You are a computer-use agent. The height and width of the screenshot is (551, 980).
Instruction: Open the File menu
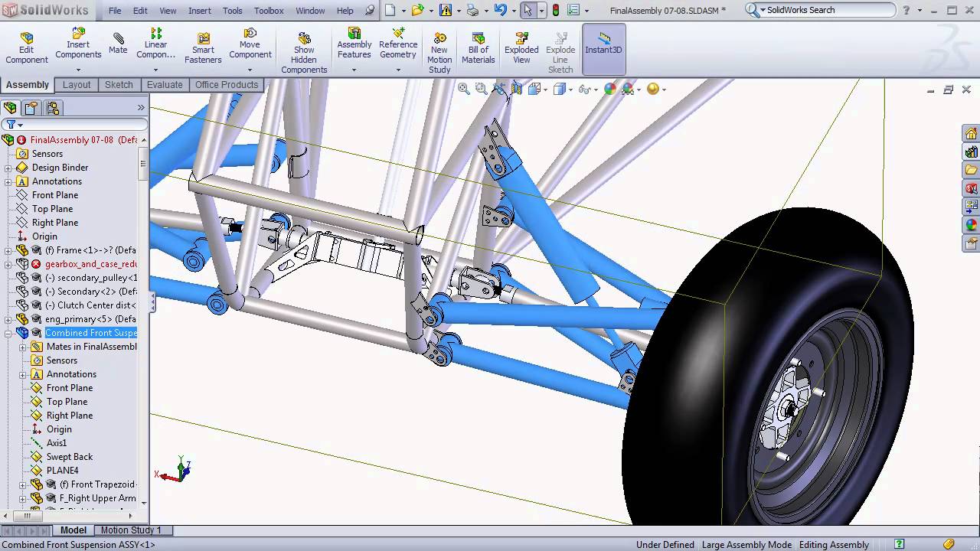115,11
